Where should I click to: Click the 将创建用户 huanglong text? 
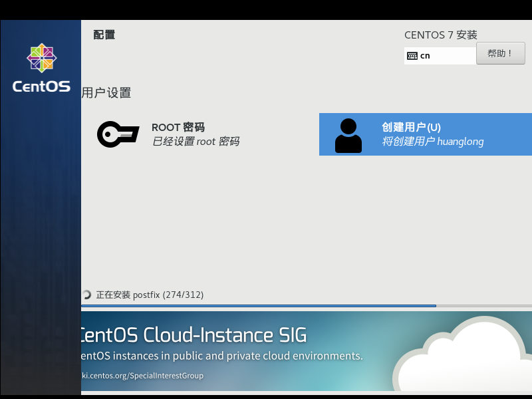[x=433, y=142]
